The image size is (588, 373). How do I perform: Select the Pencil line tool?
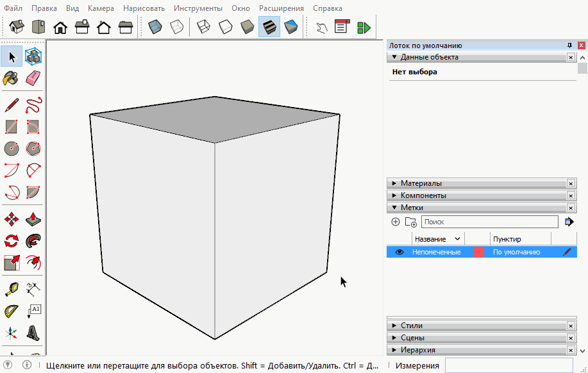pyautogui.click(x=11, y=105)
